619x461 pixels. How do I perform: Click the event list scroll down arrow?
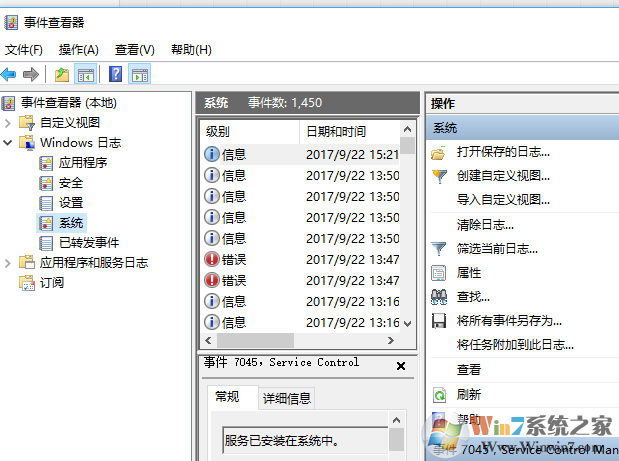click(408, 324)
